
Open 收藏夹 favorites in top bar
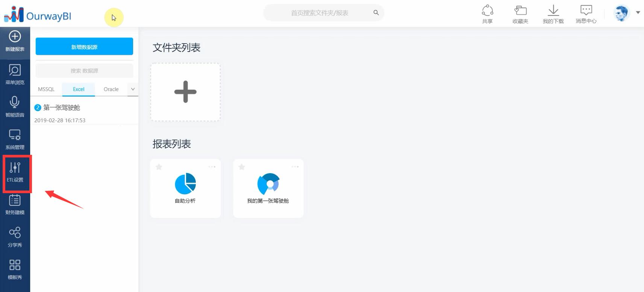point(520,14)
